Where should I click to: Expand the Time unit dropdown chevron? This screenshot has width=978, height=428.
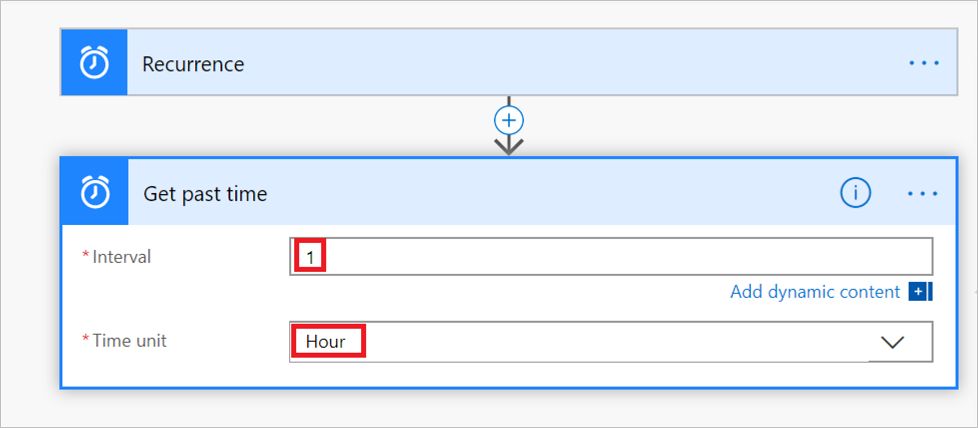click(x=892, y=342)
